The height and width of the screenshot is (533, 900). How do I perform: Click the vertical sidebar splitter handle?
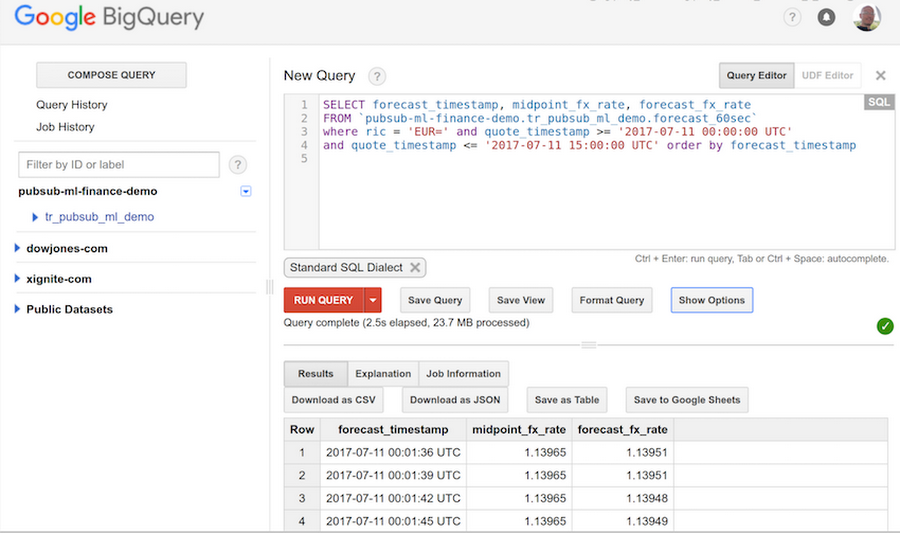tap(269, 287)
